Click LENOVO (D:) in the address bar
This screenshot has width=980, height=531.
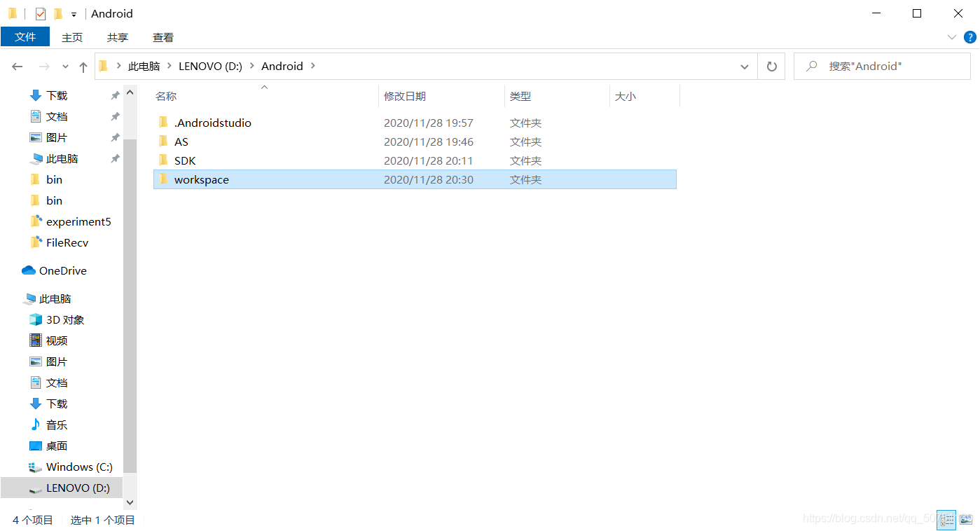210,66
